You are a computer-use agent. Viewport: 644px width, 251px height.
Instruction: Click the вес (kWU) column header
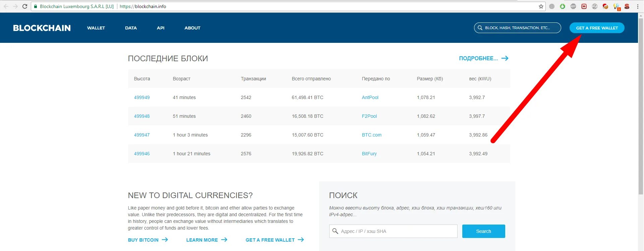coord(480,79)
